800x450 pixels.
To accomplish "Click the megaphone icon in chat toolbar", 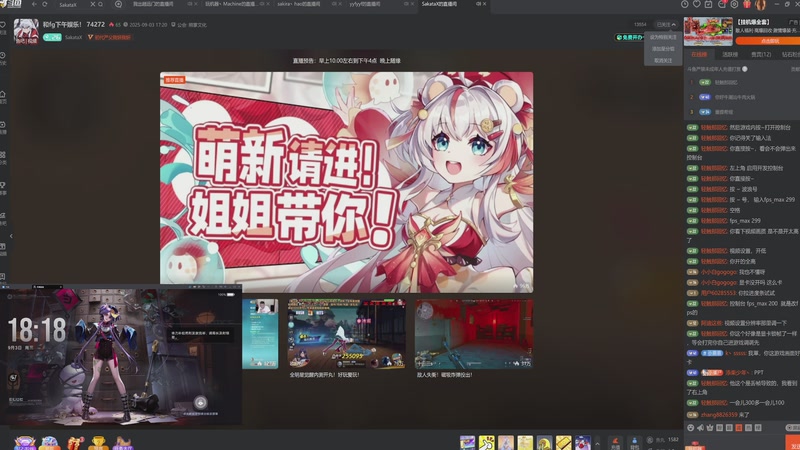I will coord(700,428).
